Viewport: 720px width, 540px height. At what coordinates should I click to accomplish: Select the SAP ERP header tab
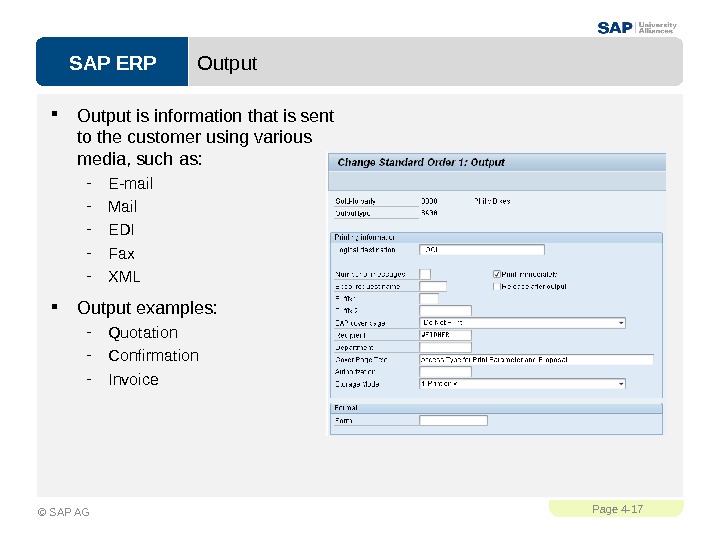pos(113,64)
